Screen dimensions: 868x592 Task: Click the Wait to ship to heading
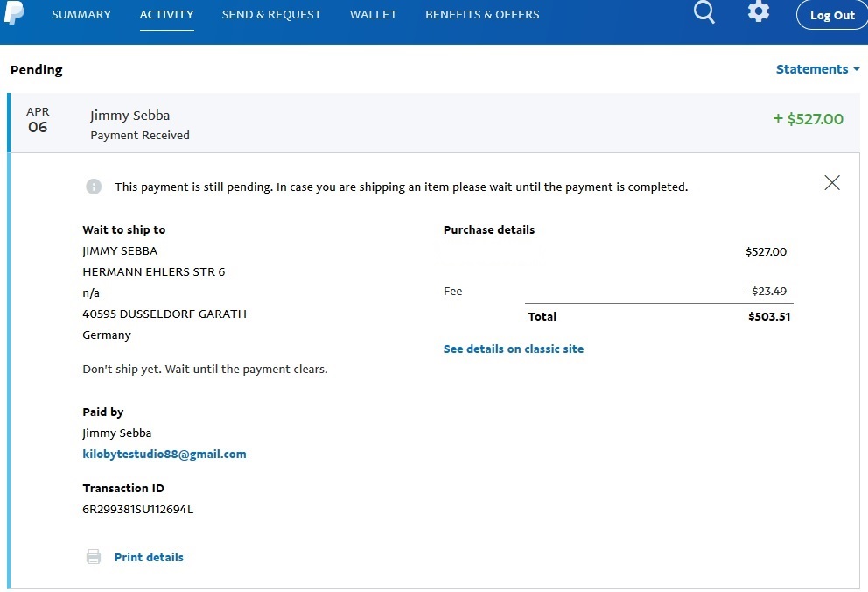tap(124, 229)
